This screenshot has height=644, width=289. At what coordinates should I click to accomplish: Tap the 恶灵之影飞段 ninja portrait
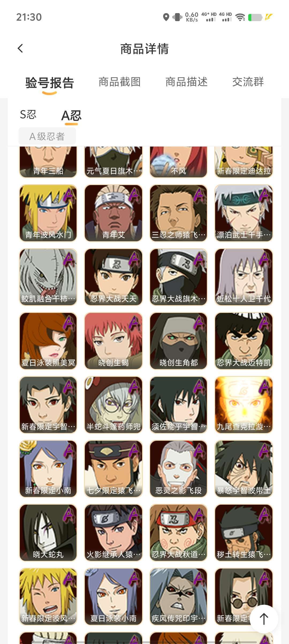tap(178, 469)
